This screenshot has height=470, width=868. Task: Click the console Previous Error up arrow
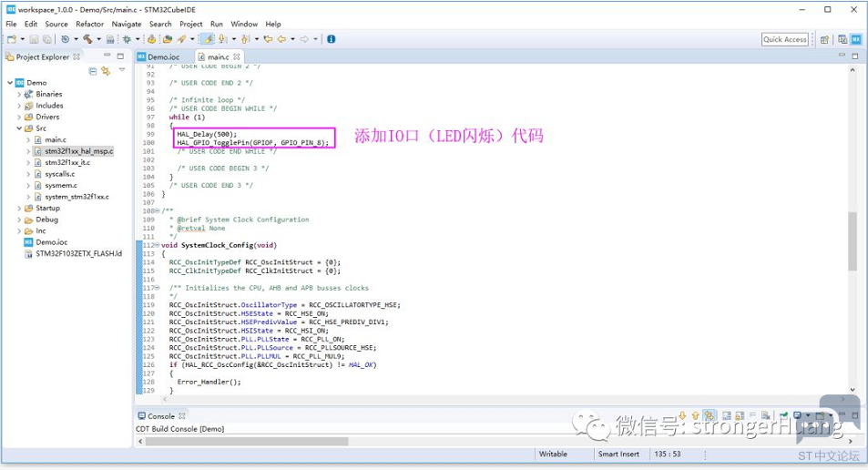click(695, 415)
